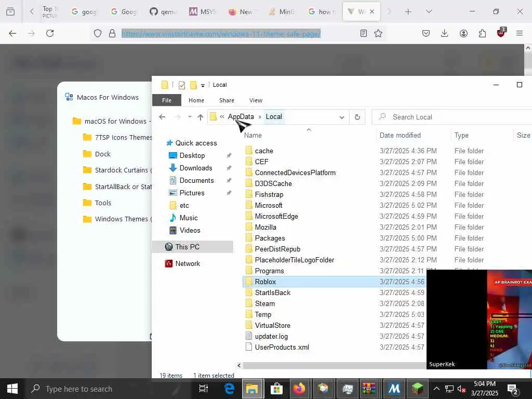Screen dimensions: 532x399
Task: Sort by the Name column header
Action: pyautogui.click(x=253, y=135)
